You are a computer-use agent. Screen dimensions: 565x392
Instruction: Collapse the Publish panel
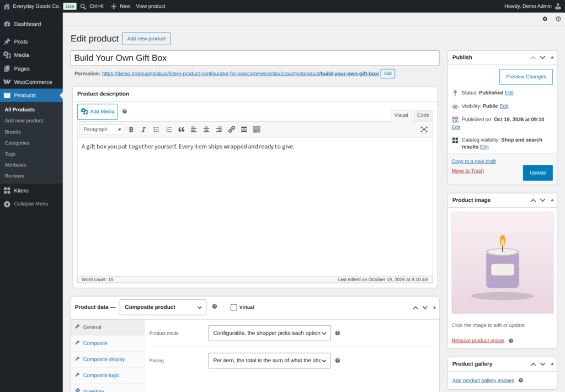(x=552, y=57)
